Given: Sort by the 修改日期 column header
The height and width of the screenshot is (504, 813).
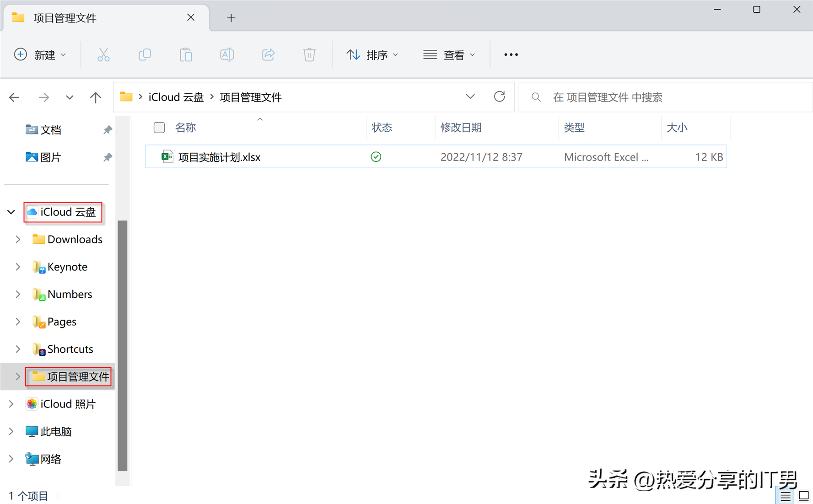Looking at the screenshot, I should [461, 128].
